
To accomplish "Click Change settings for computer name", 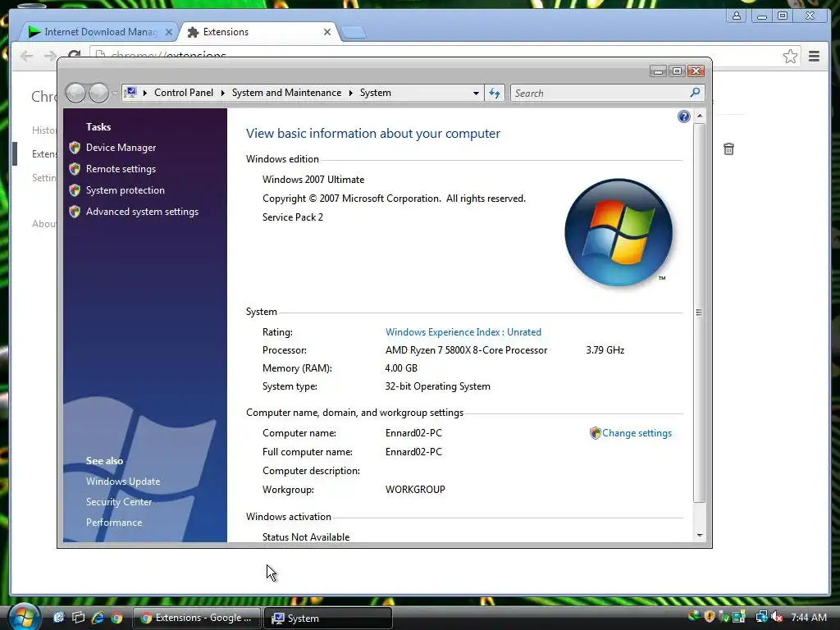I will (637, 433).
